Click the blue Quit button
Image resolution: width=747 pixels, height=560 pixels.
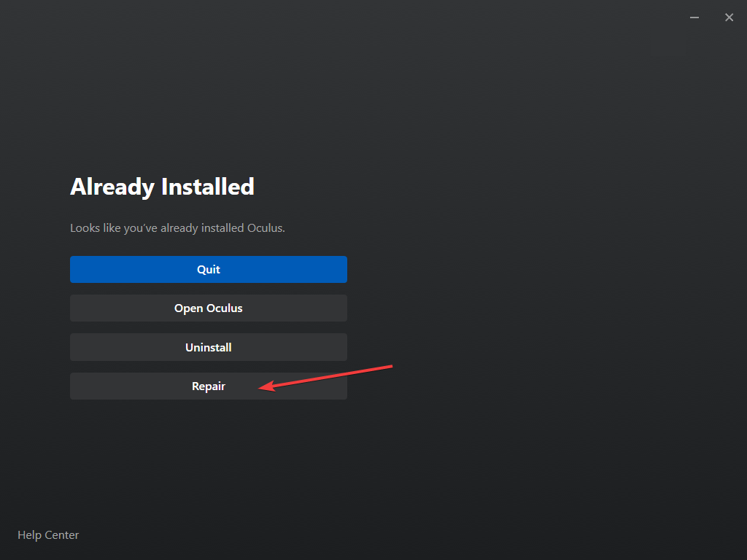pos(208,270)
